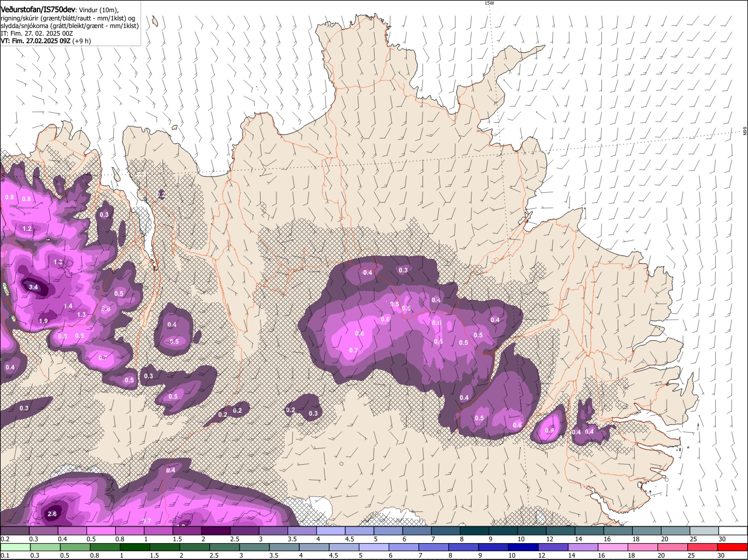Select lavender lower swatch between 14 and 16

tap(583, 547)
